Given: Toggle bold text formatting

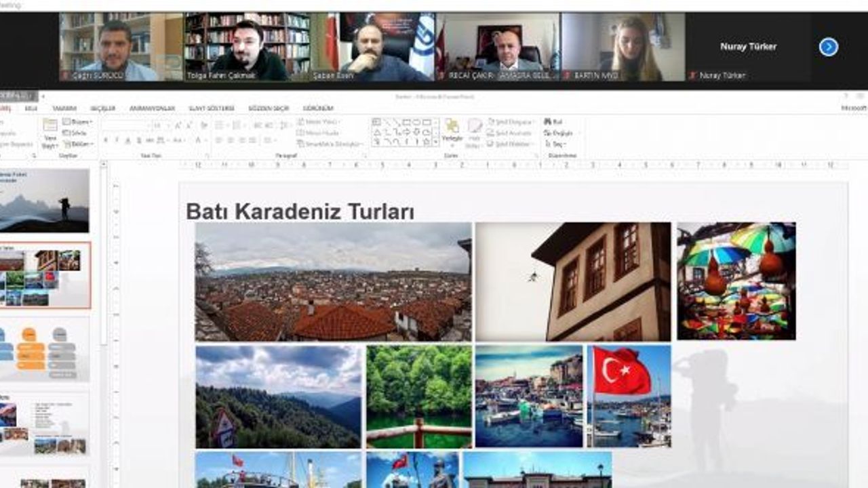Looking at the screenshot, I should point(106,140).
